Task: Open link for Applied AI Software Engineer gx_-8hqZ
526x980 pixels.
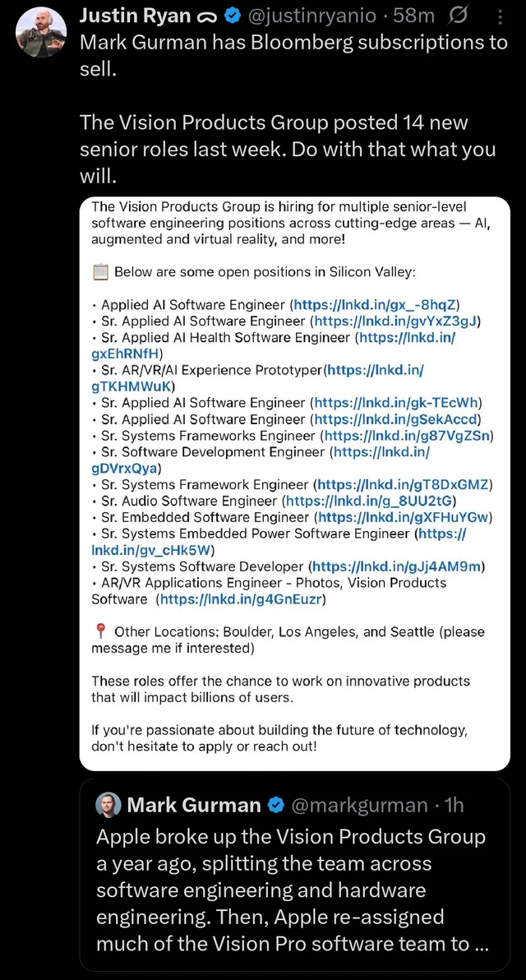Action: (375, 305)
